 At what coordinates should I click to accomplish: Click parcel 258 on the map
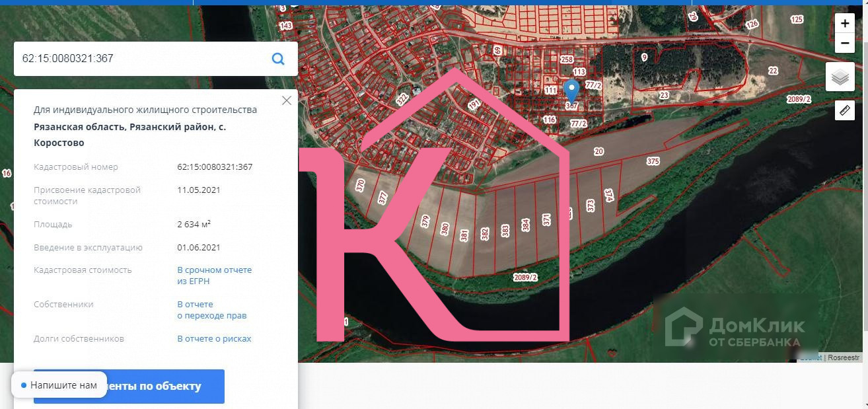[x=566, y=59]
